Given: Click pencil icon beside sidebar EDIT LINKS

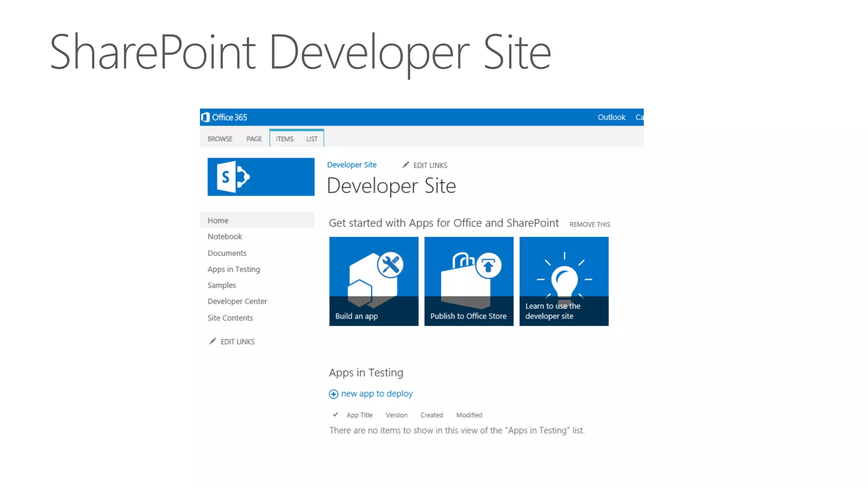Looking at the screenshot, I should pyautogui.click(x=213, y=341).
